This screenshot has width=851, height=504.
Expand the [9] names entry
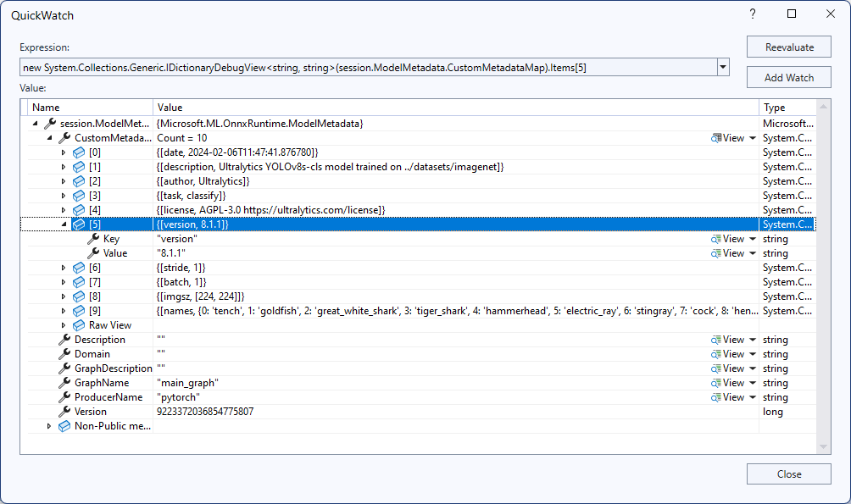click(x=64, y=311)
